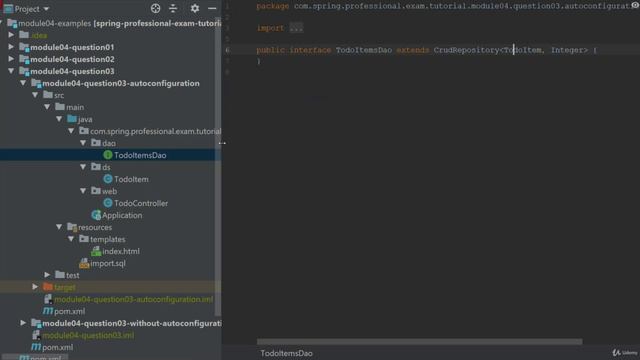640x360 pixels.
Task: Click the module04-question03-autoconfiguration.iml file icon
Action: point(48,299)
